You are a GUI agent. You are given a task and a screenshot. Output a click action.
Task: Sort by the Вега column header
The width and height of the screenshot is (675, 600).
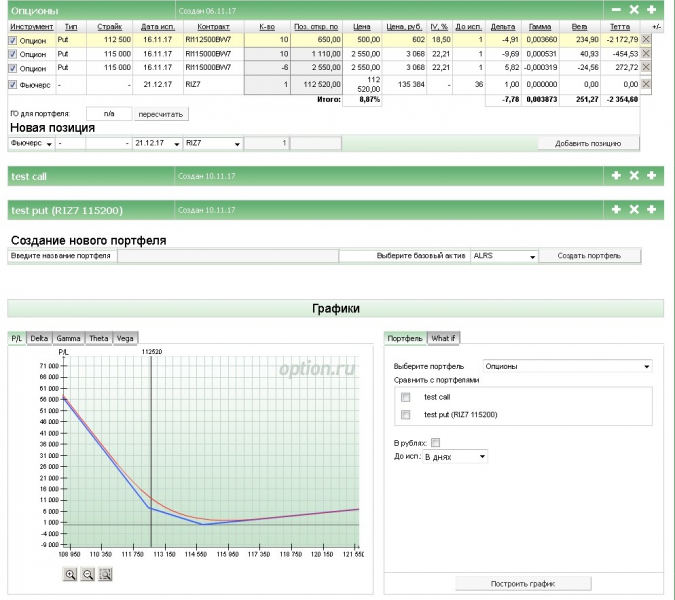579,27
